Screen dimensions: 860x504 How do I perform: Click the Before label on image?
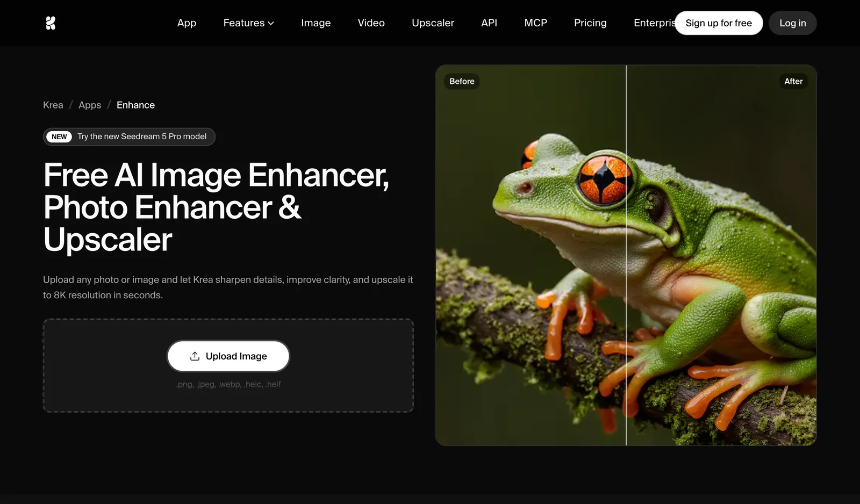[462, 81]
